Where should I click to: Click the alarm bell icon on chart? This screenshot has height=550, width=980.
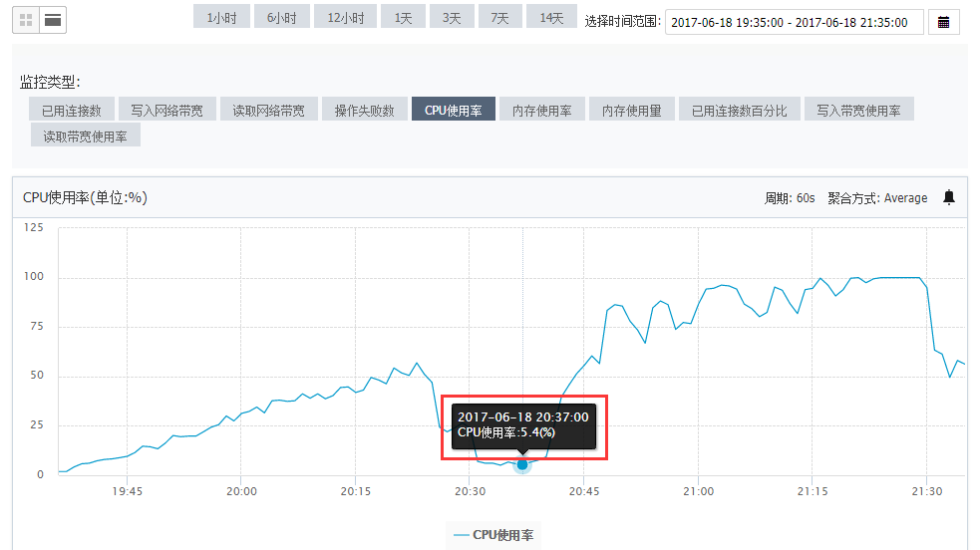[949, 197]
